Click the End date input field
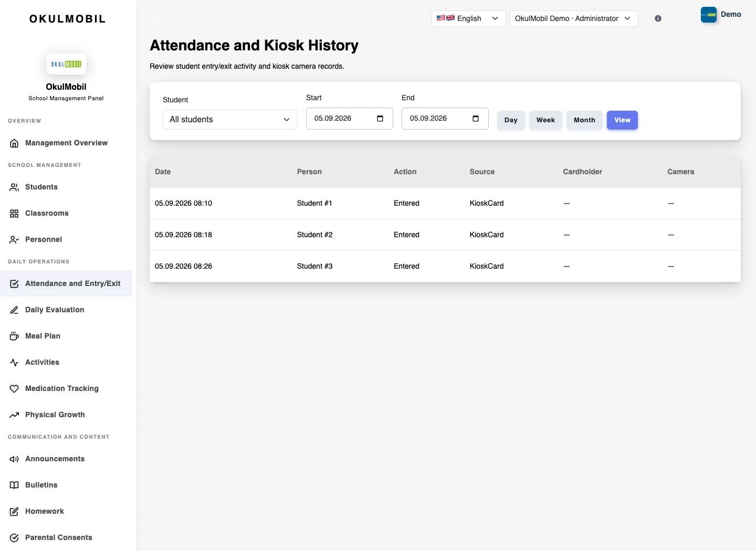Screen dimensions: 756x551 (x=445, y=119)
